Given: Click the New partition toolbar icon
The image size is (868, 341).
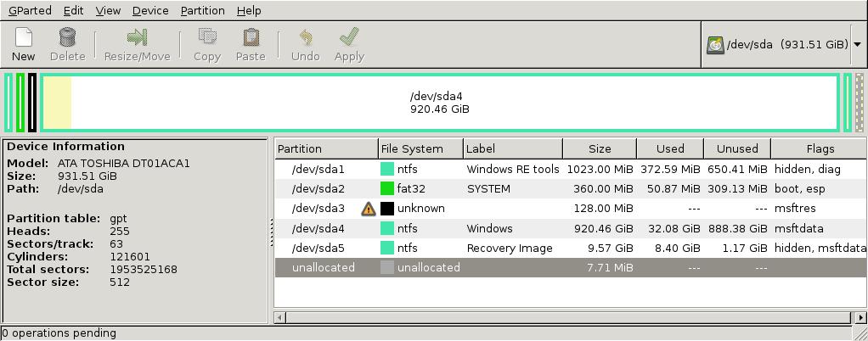Looking at the screenshot, I should (x=23, y=37).
